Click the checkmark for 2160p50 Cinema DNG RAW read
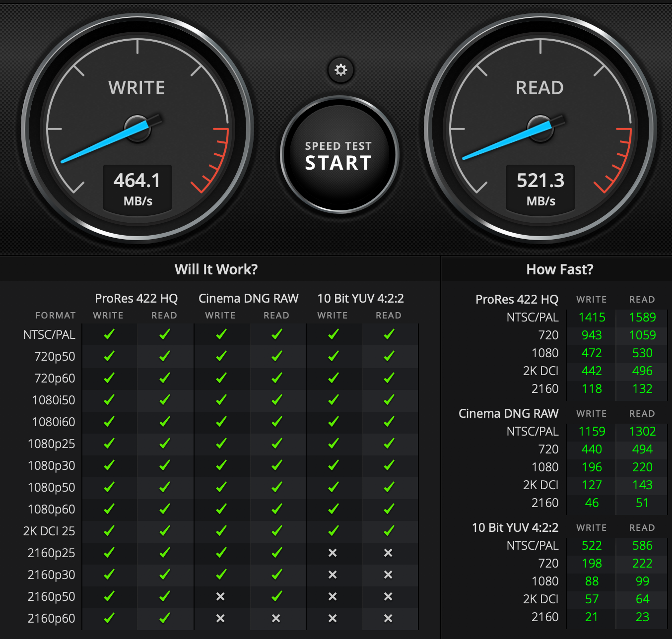The image size is (672, 639). click(277, 596)
